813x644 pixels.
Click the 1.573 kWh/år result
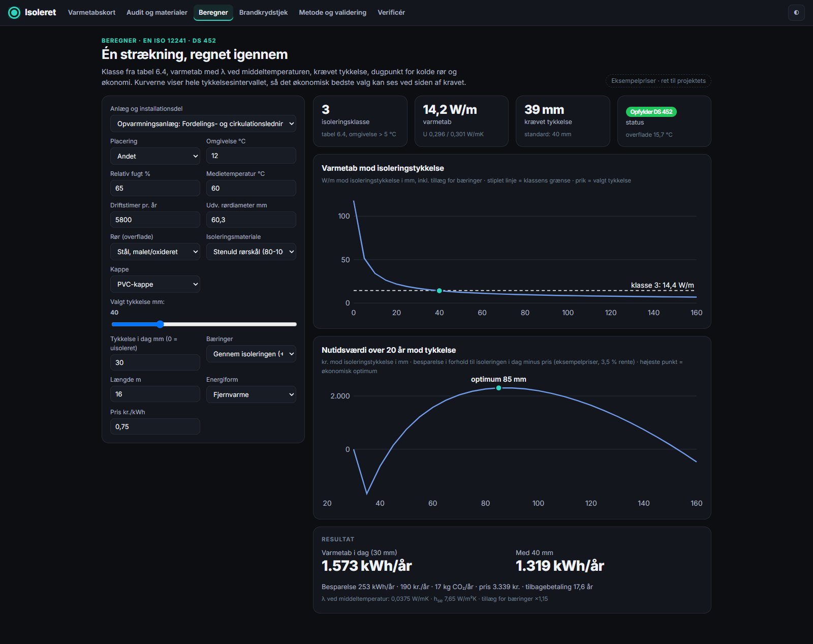[x=366, y=566]
